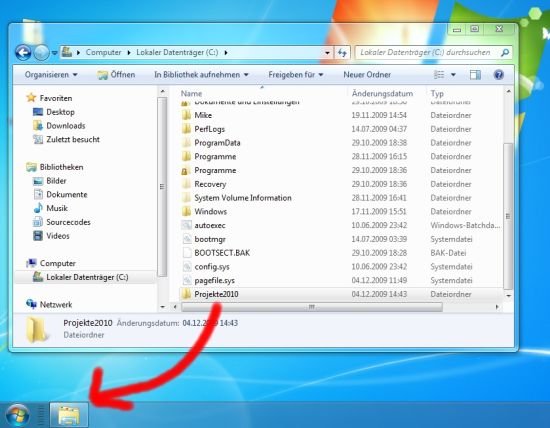Select Lokaler Datenträger (C:) breadcrumb segment
The width and height of the screenshot is (550, 428).
pyautogui.click(x=177, y=53)
